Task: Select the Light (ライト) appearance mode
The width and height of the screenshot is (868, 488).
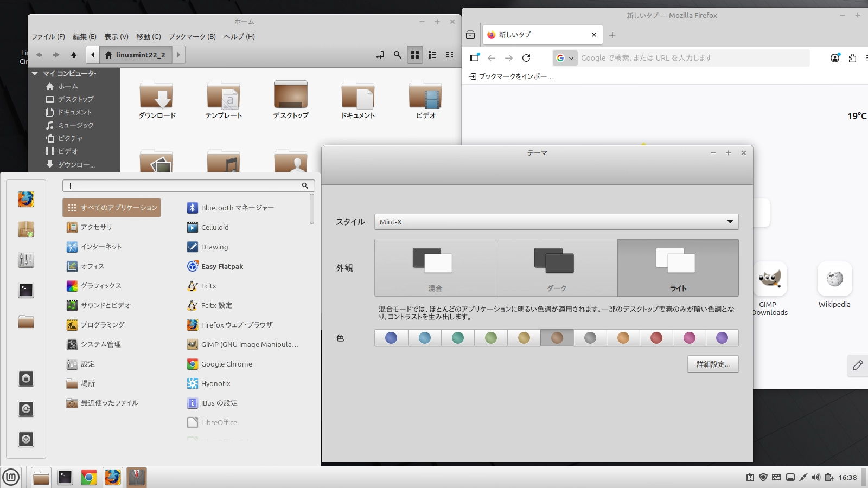Action: coord(678,267)
